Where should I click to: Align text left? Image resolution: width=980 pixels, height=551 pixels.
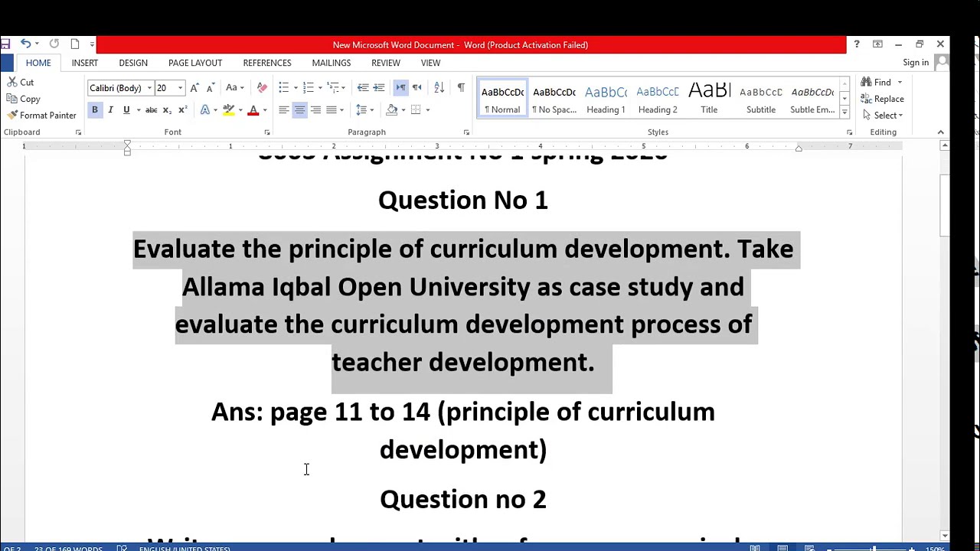(x=283, y=110)
